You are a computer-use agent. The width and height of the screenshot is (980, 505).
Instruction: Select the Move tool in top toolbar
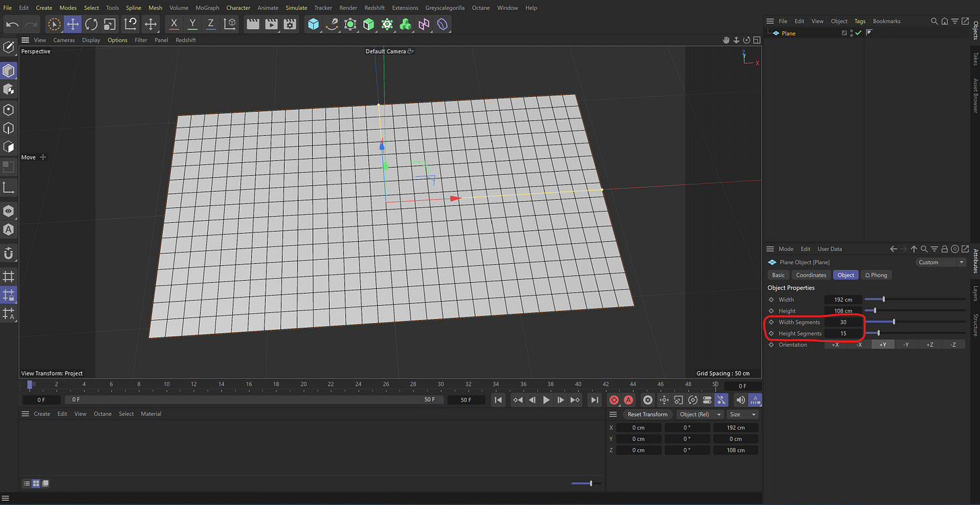pos(72,24)
